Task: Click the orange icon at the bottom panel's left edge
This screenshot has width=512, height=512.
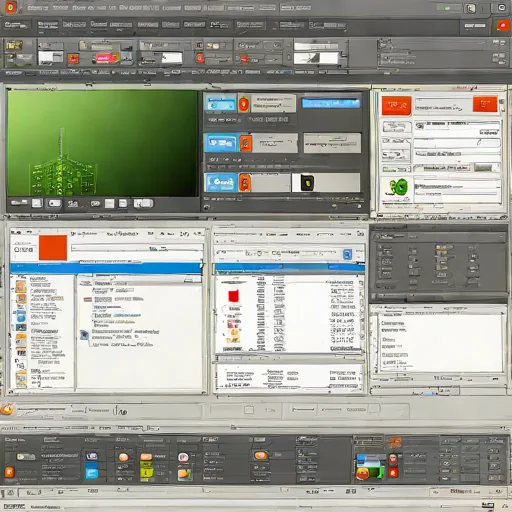Action: click(x=9, y=472)
